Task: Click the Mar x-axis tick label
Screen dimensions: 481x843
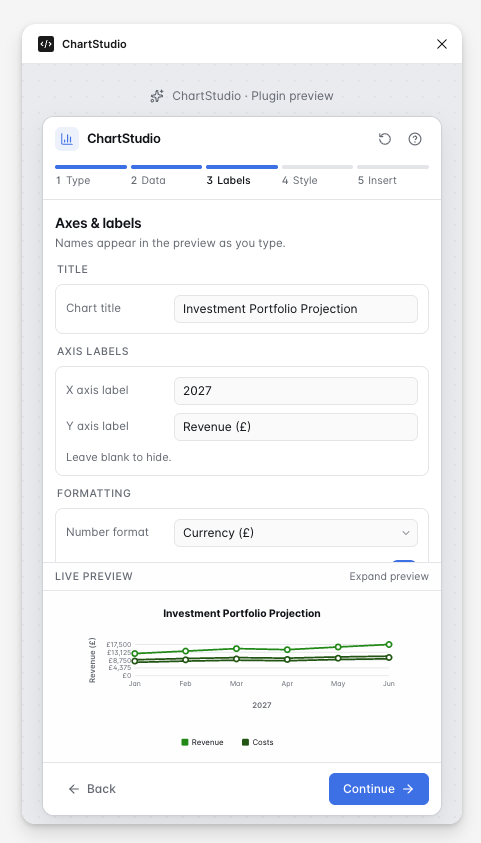Action: [x=236, y=684]
